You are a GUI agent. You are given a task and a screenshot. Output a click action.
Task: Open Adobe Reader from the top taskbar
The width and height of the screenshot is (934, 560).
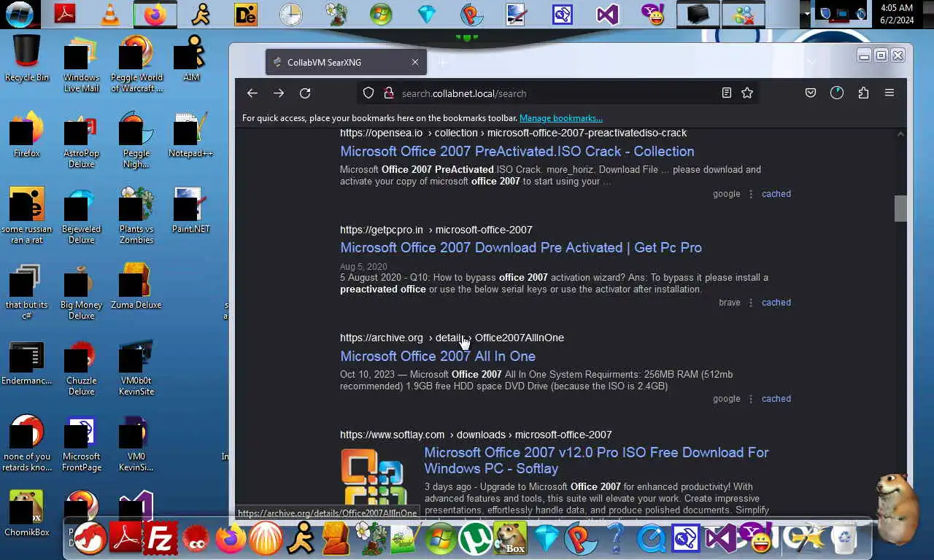point(65,14)
